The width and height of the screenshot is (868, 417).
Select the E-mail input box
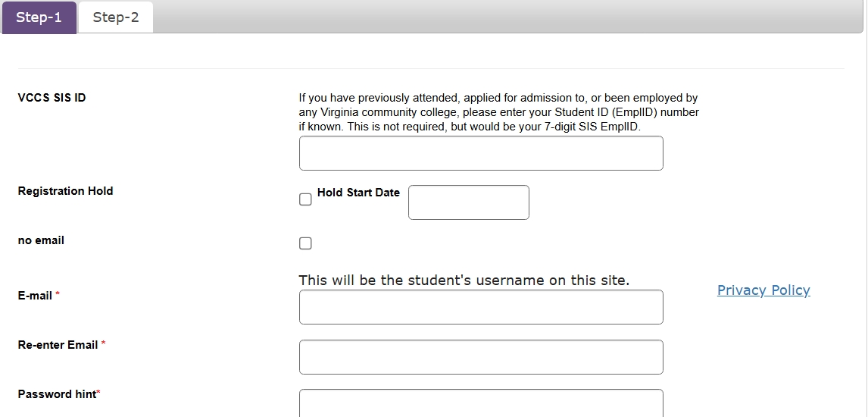[x=481, y=307]
